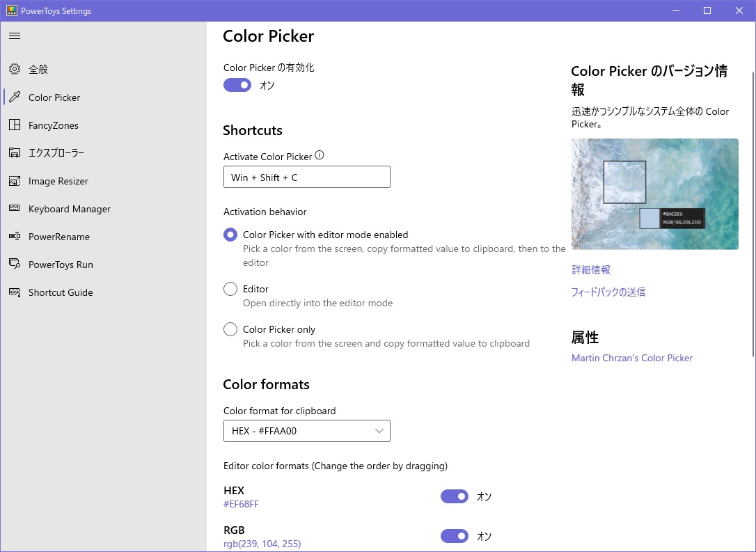Open Martin Chrzan's Color Picker link
This screenshot has height=552, width=756.
pyautogui.click(x=632, y=358)
